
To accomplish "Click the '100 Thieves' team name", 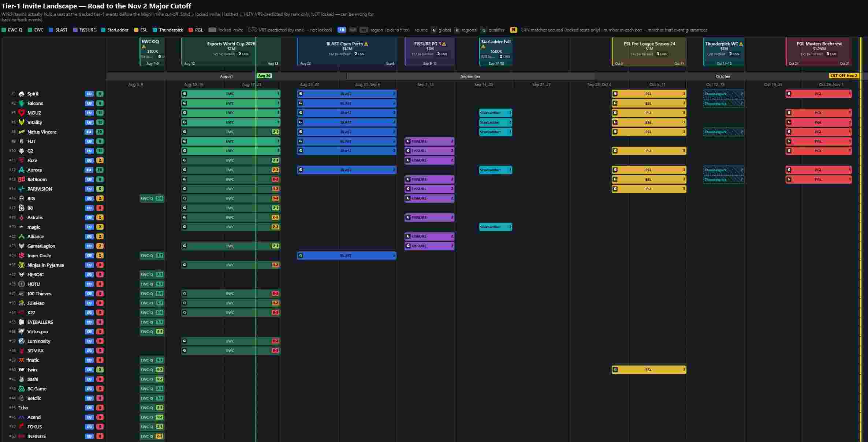I will 39,294.
